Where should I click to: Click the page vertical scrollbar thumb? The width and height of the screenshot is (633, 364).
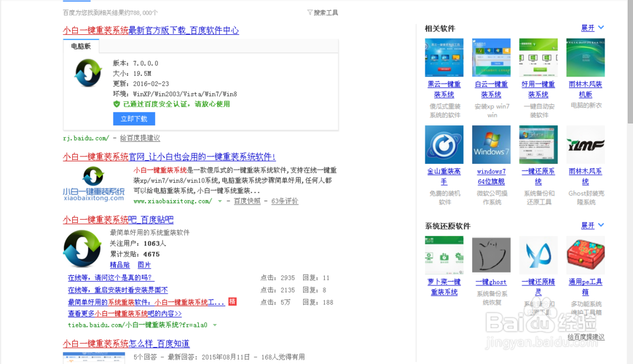[630, 62]
